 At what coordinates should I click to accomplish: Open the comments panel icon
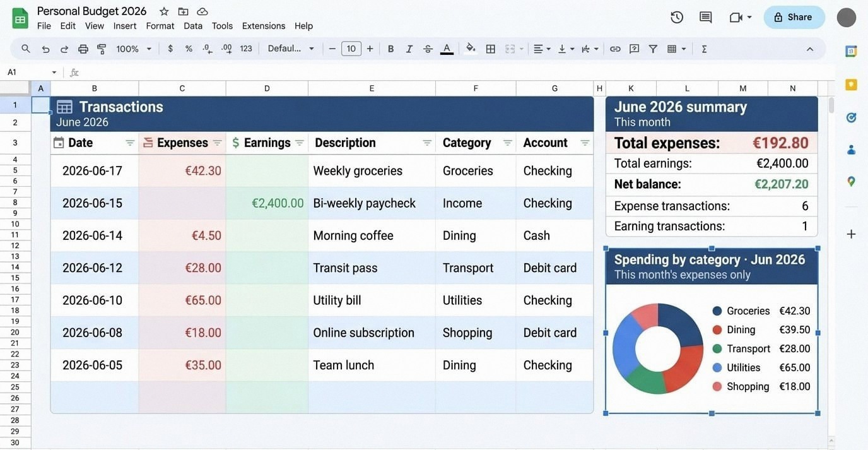coord(706,17)
